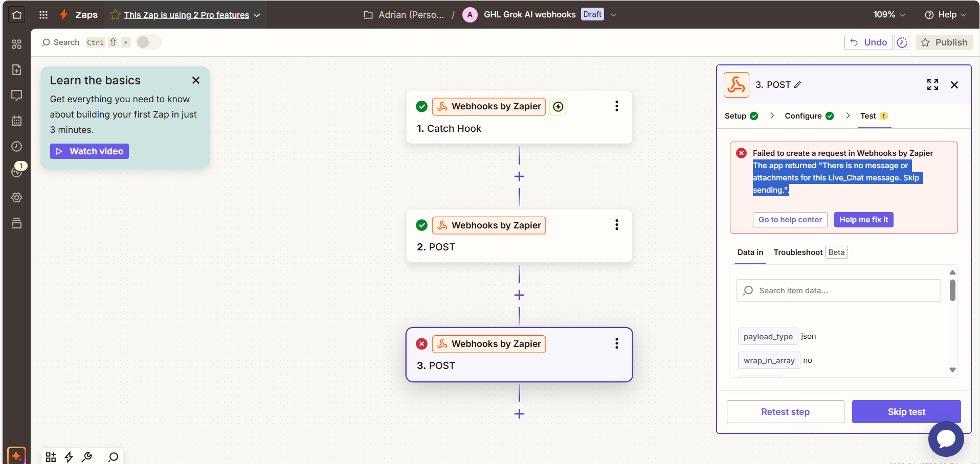Click the magnifier icon in bottom toolbar
980x464 pixels.
tap(114, 457)
